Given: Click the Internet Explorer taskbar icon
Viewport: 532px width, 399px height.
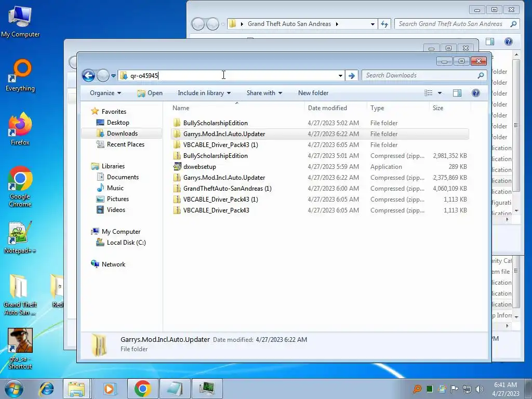Looking at the screenshot, I should click(x=46, y=389).
